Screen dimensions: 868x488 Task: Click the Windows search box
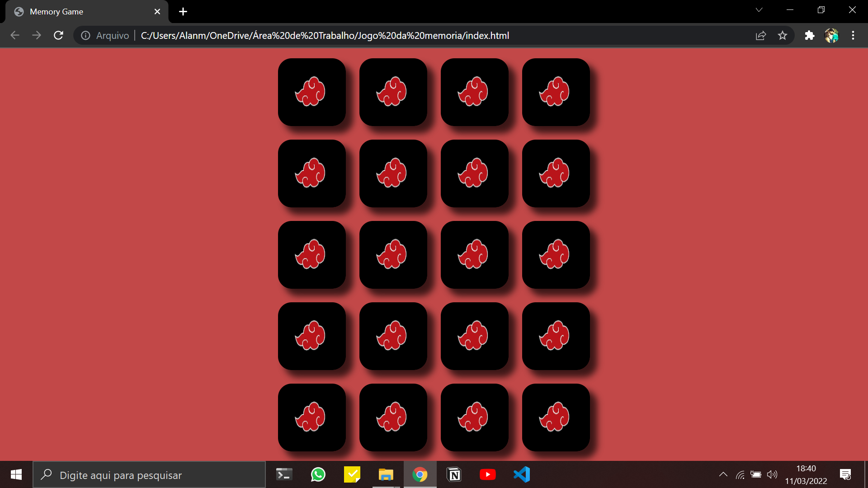click(x=149, y=475)
